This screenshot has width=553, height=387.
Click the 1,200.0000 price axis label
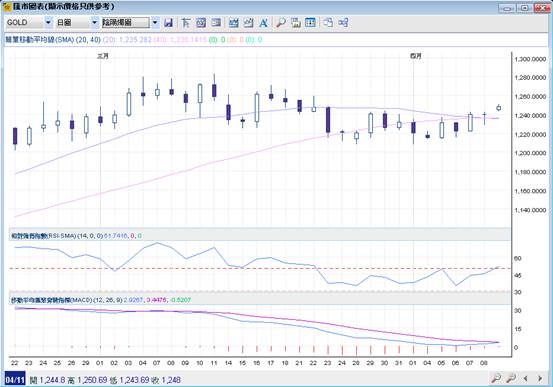(x=530, y=153)
